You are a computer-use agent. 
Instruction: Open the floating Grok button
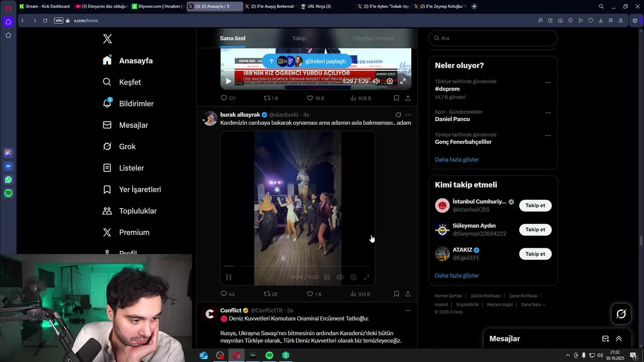click(621, 314)
